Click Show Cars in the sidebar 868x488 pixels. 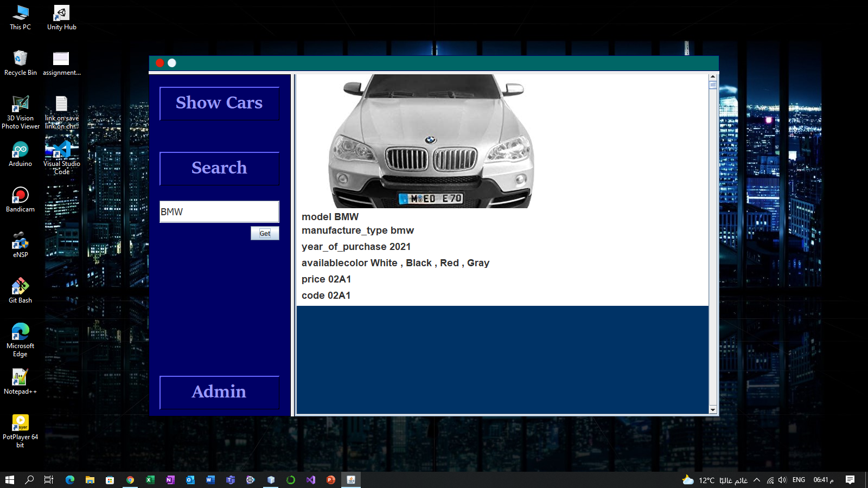point(219,103)
